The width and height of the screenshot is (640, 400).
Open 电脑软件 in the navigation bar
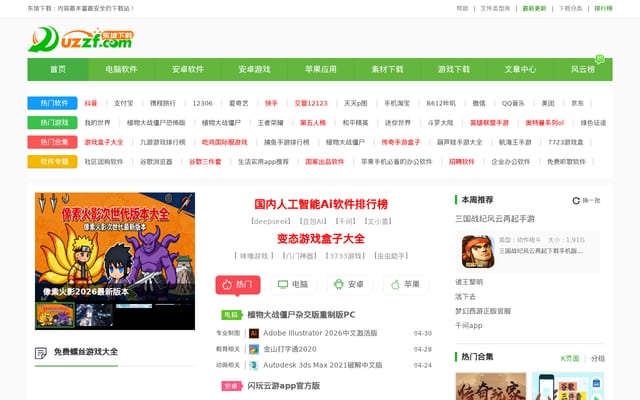pos(121,69)
